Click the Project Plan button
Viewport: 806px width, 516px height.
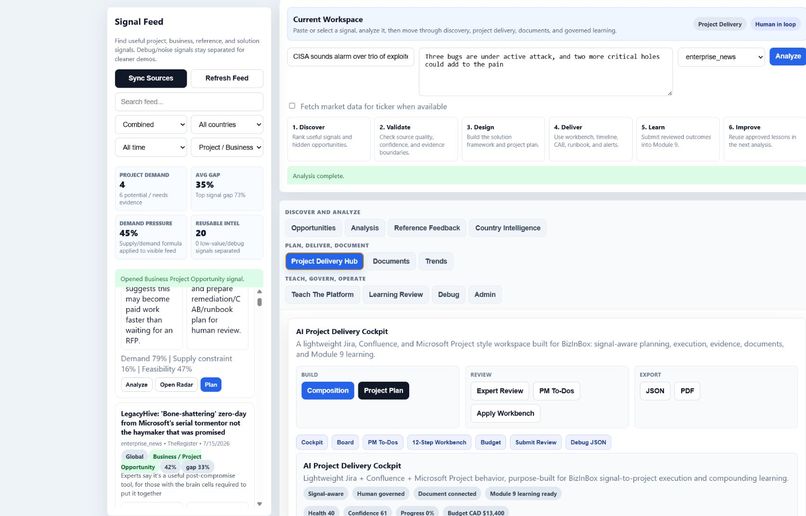pyautogui.click(x=383, y=391)
